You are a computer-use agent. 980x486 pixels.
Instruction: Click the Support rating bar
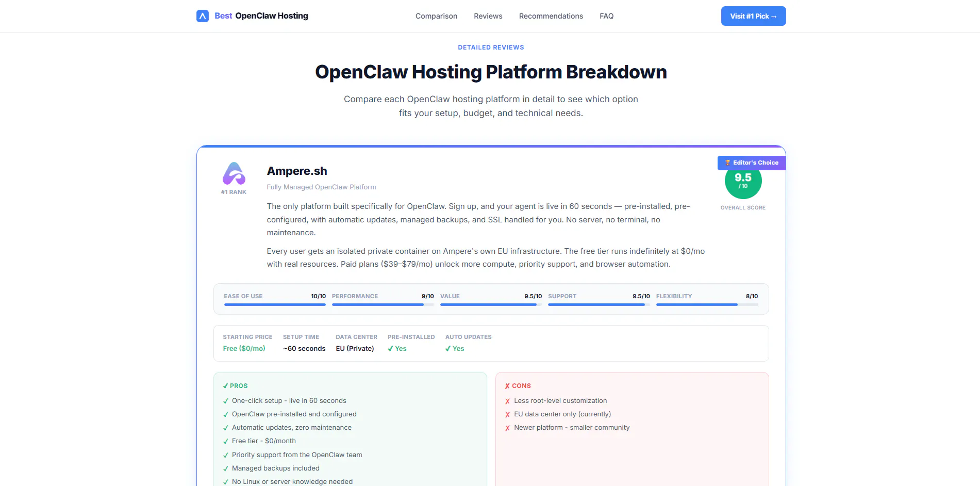pos(599,305)
